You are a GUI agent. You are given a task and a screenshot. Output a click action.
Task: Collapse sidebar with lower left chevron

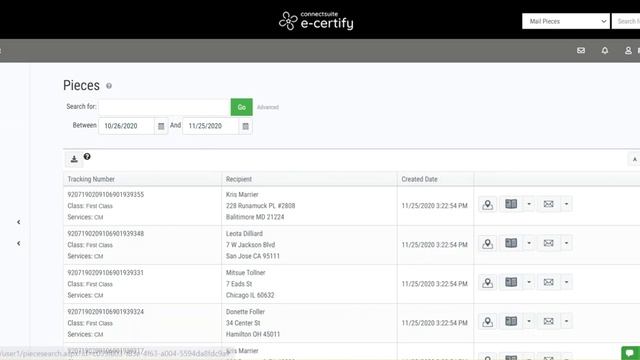(x=18, y=243)
